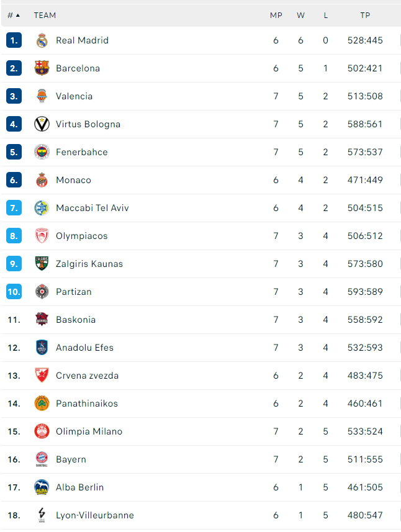Click the Maccabi Tel Aviv logo

coord(42,208)
